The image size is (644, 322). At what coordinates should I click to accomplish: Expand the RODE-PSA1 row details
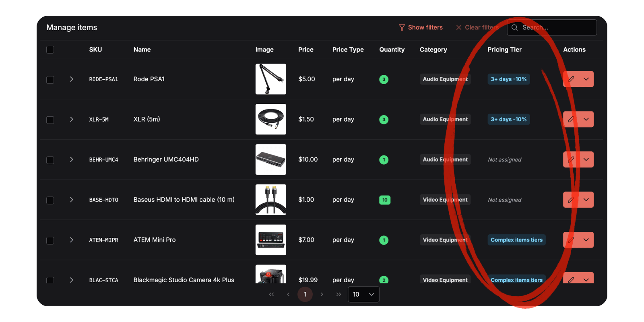71,79
